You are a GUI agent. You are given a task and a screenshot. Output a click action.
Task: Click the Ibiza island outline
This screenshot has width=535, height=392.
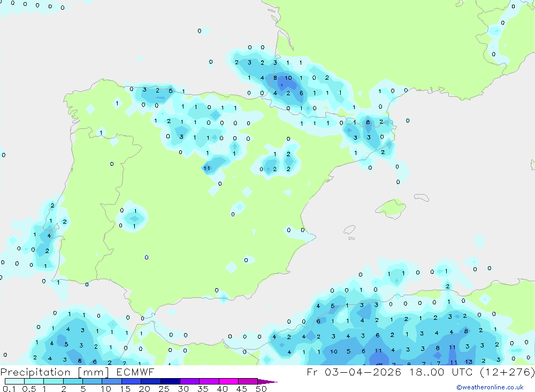(349, 230)
